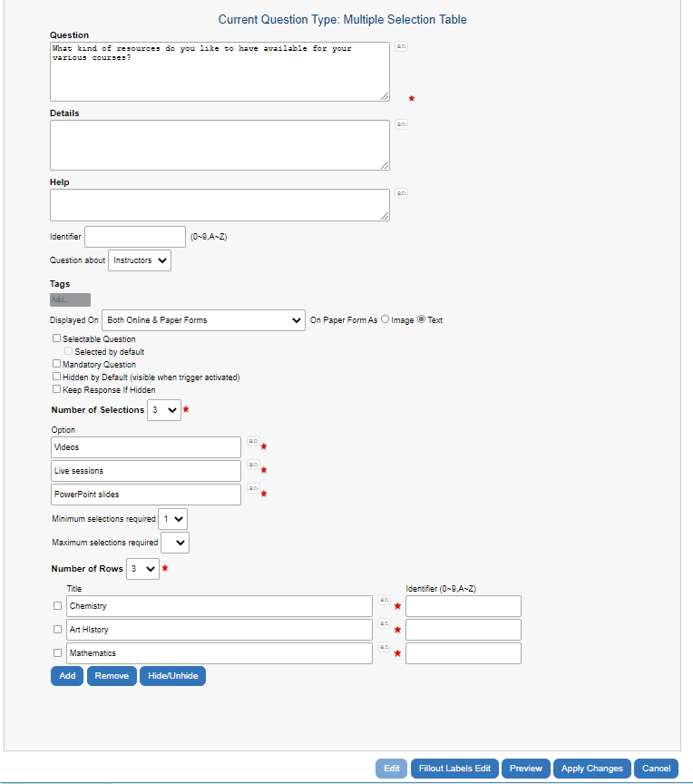Click the Chemistry row identifier field

point(464,606)
